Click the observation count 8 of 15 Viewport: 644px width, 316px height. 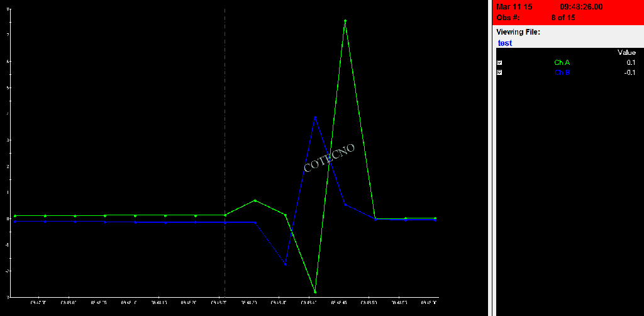pyautogui.click(x=563, y=17)
